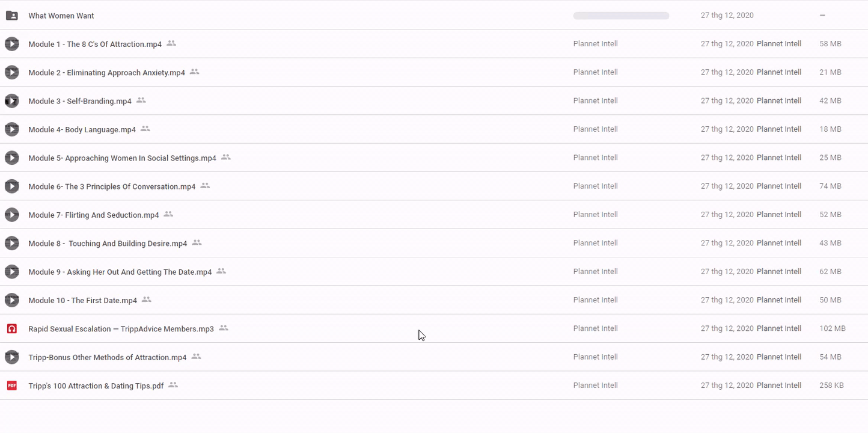This screenshot has width=868, height=433.
Task: Click the video icon beside Module 3 Self-Branding
Action: click(11, 101)
